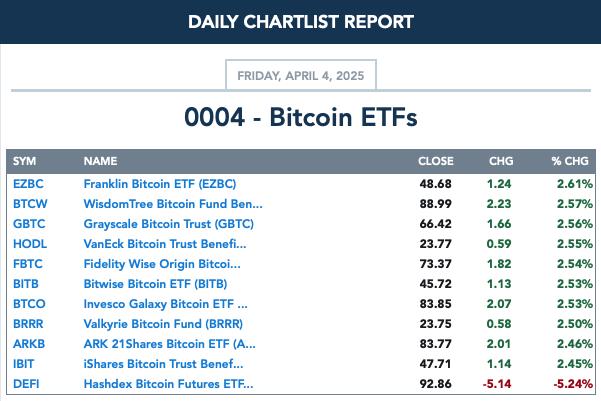Open VanEck Bitcoin Trust name link

pyautogui.click(x=165, y=244)
